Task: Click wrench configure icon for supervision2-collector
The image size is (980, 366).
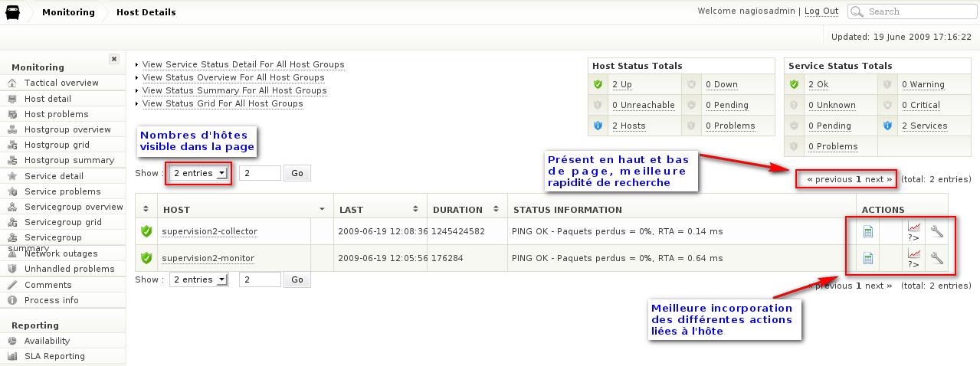Action: (x=936, y=231)
